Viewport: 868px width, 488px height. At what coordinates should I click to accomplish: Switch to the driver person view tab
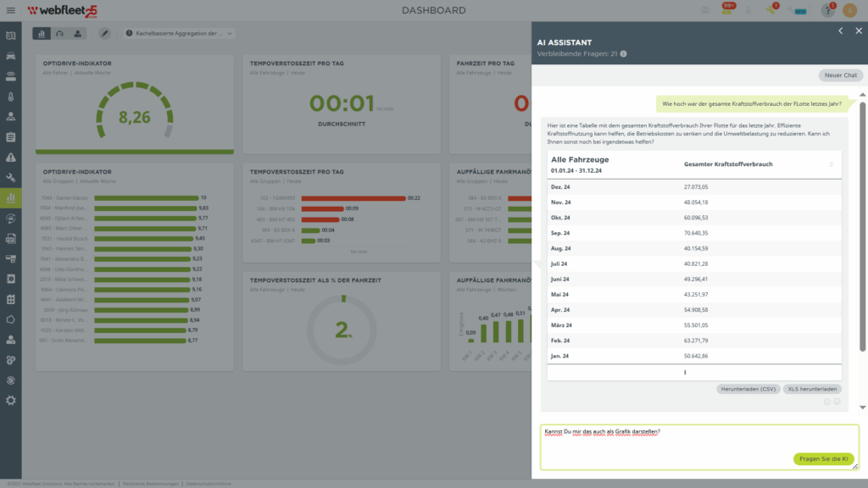[78, 33]
